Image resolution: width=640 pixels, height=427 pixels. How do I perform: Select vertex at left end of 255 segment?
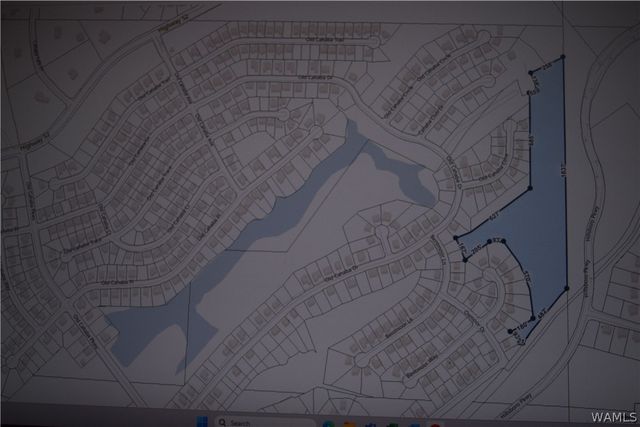click(x=531, y=73)
